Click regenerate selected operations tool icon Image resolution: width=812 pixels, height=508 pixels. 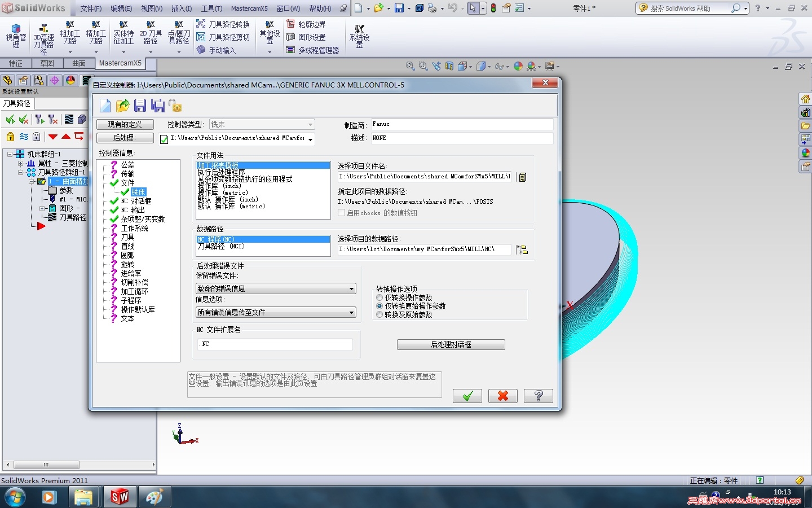39,119
